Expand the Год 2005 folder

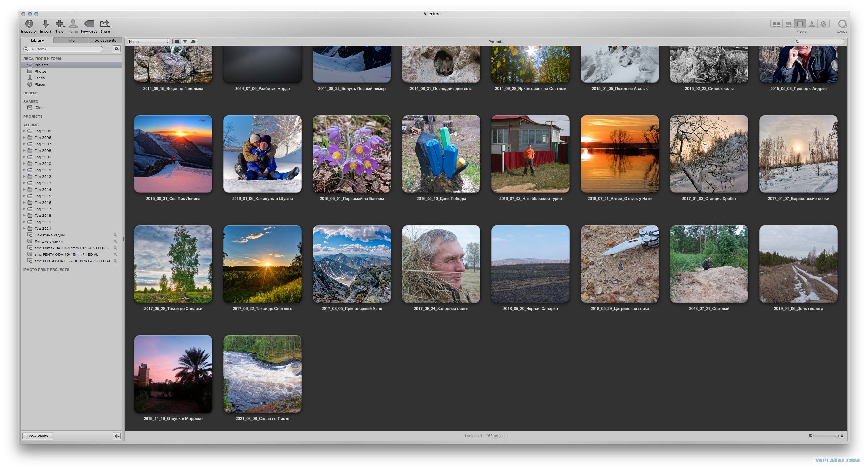tap(24, 131)
